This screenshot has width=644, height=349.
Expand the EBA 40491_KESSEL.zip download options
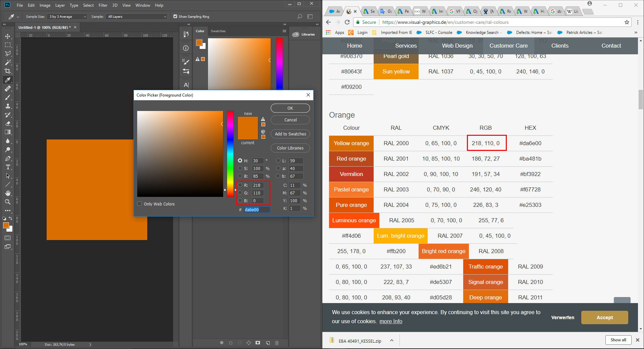click(392, 340)
